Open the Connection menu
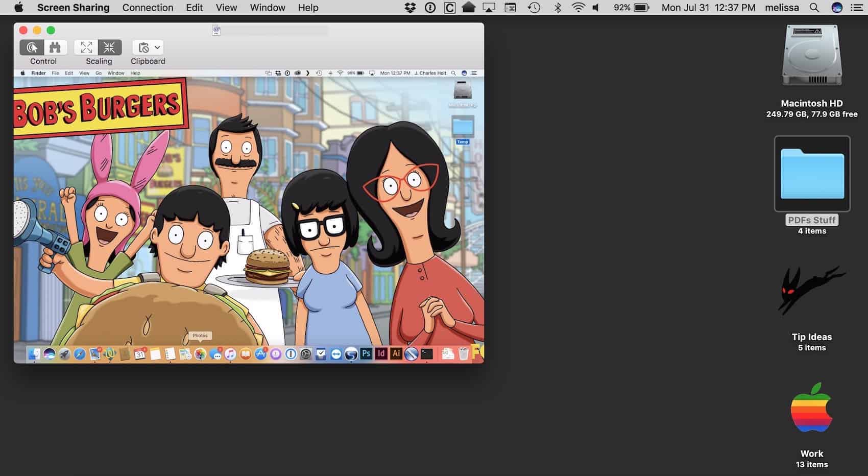This screenshot has width=868, height=476. [148, 8]
